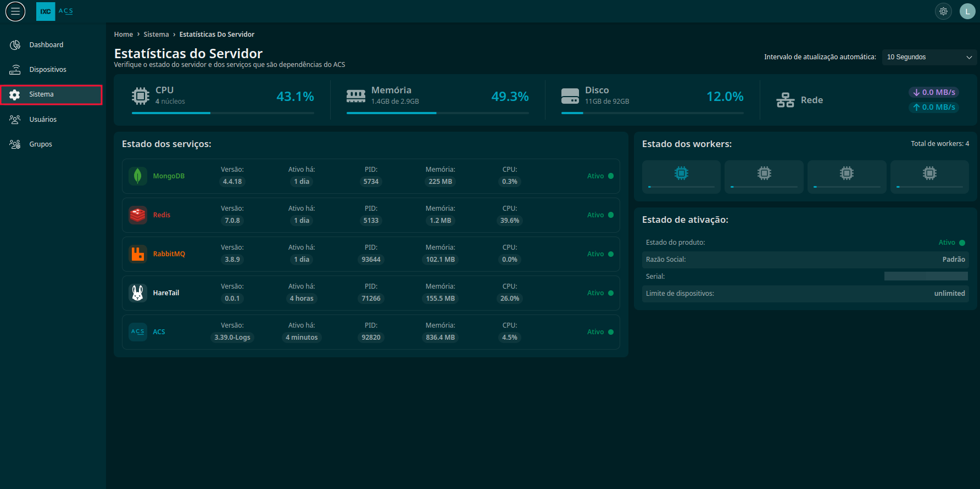980x489 pixels.
Task: Click ACS uptime 4 minutos badge
Action: click(x=302, y=338)
